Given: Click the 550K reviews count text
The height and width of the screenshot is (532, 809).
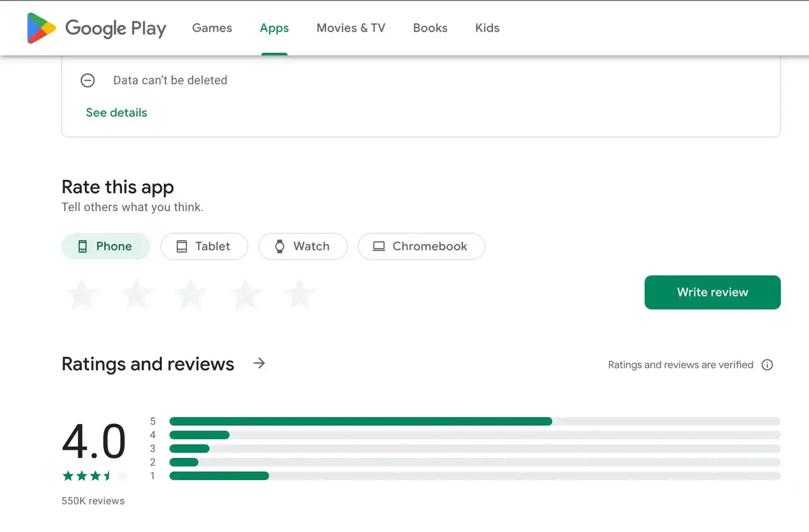Looking at the screenshot, I should click(92, 500).
